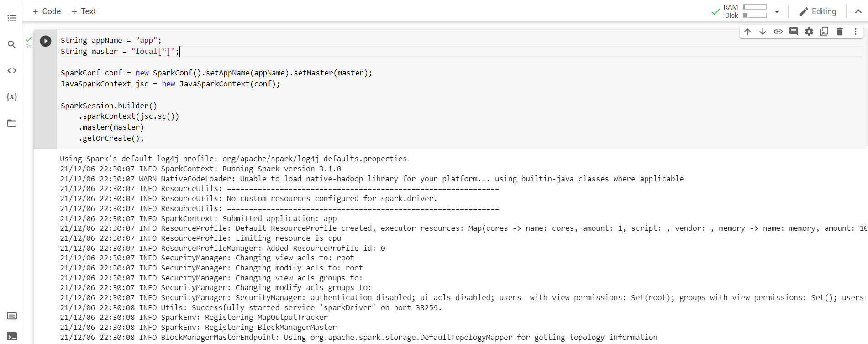Open the variables inspector icon
The width and height of the screenshot is (868, 344).
[x=12, y=97]
